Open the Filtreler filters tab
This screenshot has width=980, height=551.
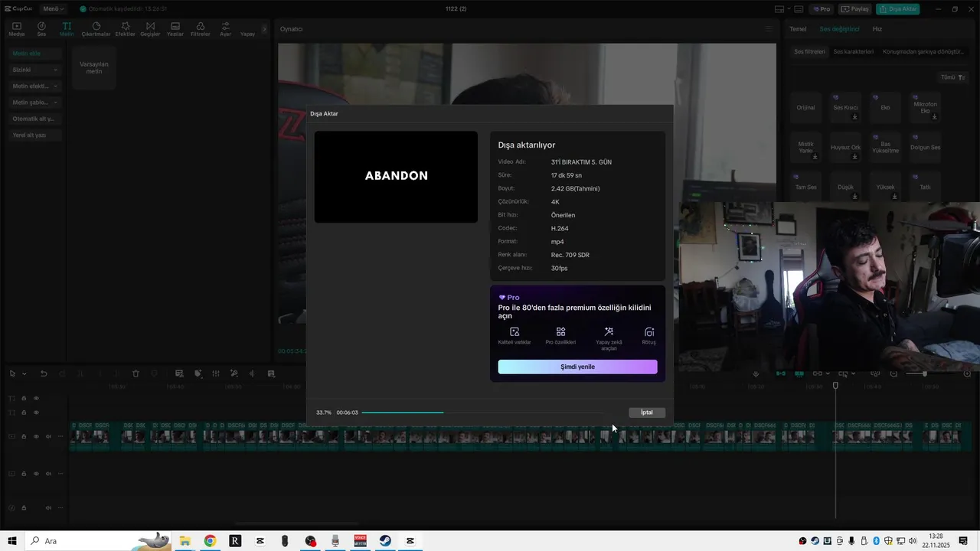pos(200,29)
